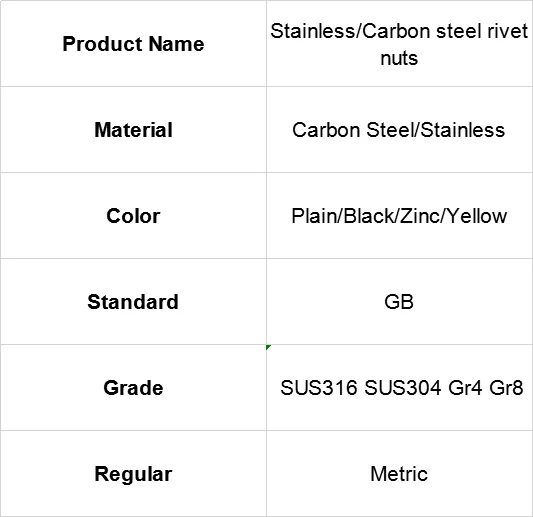Click the Grade label cell
Screen dimensions: 533x517
(133, 387)
